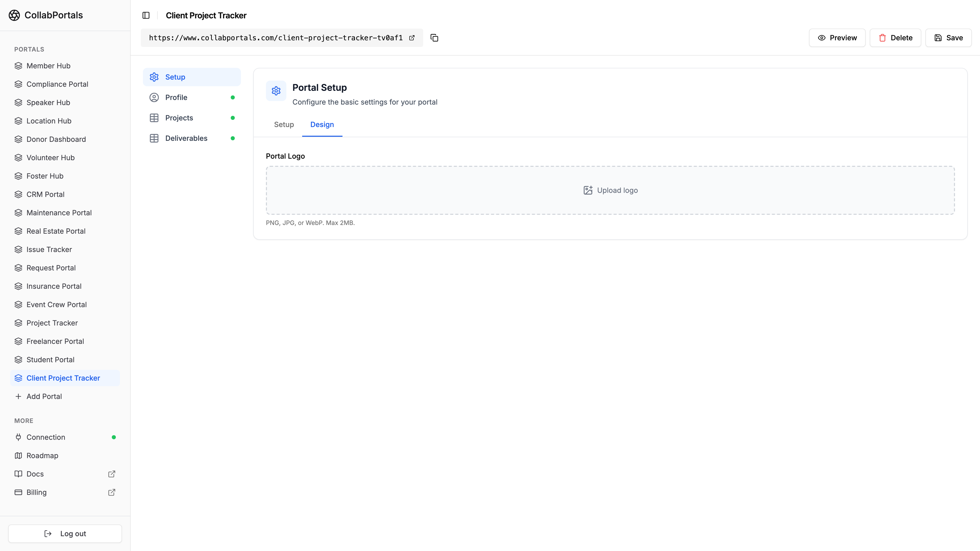This screenshot has width=980, height=551.
Task: Open portal URL via external link icon
Action: point(412,38)
